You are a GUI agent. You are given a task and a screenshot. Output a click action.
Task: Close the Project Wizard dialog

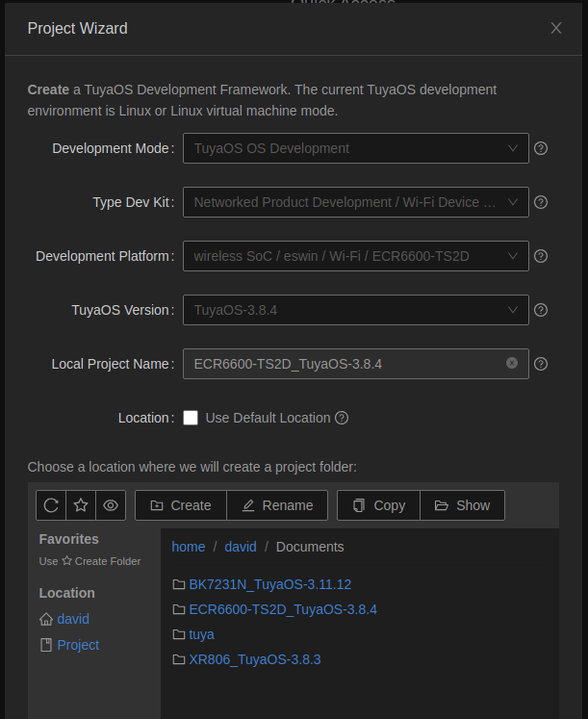[556, 28]
